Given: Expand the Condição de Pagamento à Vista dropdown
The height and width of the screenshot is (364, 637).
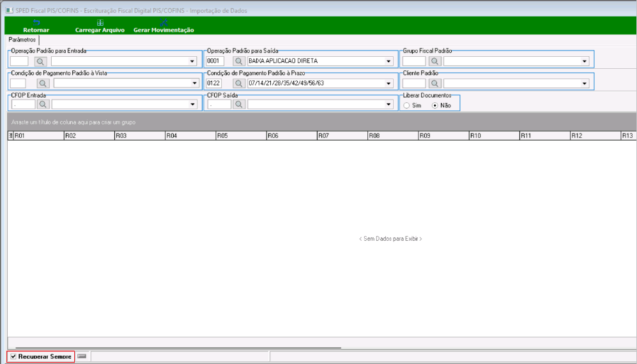Looking at the screenshot, I should click(194, 83).
